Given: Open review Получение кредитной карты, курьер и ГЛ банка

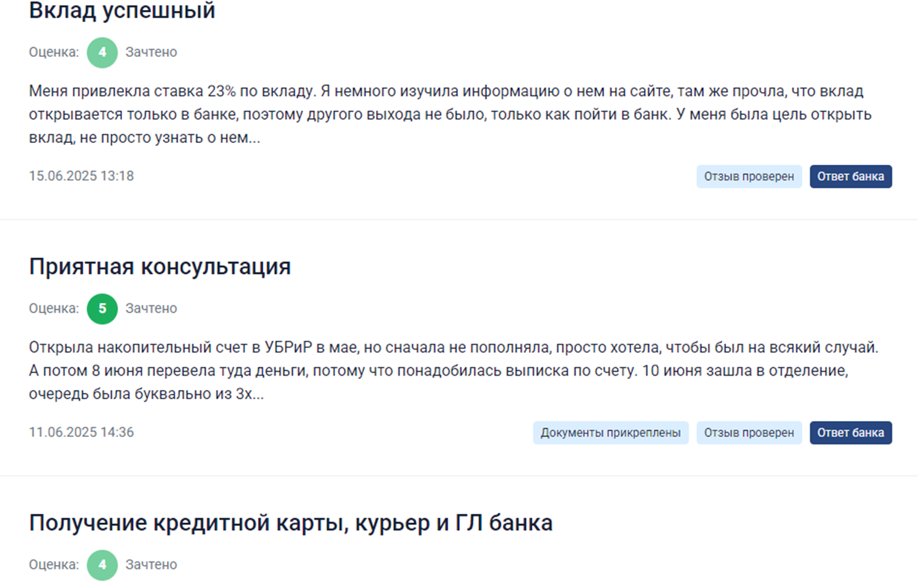Looking at the screenshot, I should (x=291, y=523).
